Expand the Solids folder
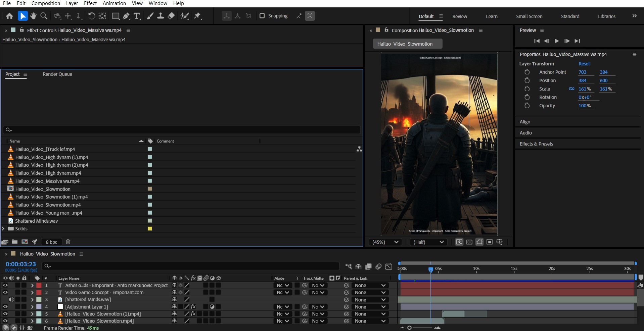Image resolution: width=644 pixels, height=331 pixels. tap(3, 229)
